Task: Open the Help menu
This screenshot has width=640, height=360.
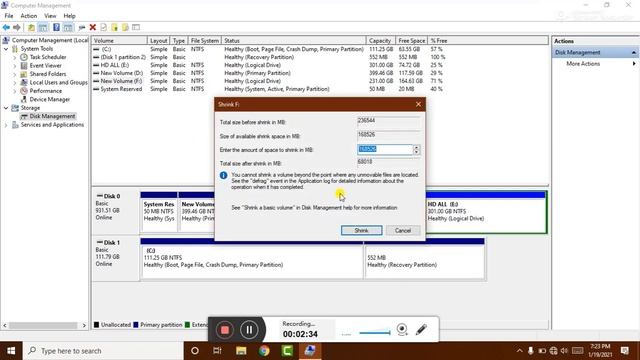Action: (x=69, y=16)
